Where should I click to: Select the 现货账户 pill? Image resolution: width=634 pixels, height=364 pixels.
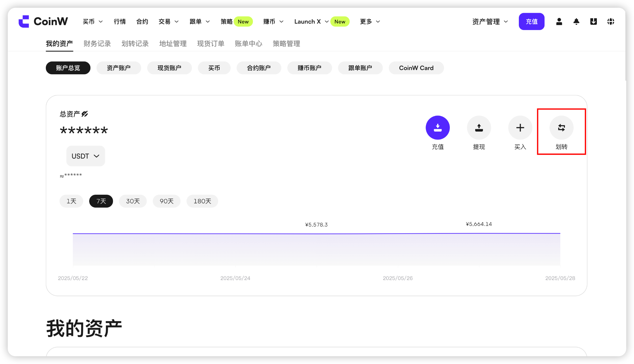pyautogui.click(x=169, y=68)
